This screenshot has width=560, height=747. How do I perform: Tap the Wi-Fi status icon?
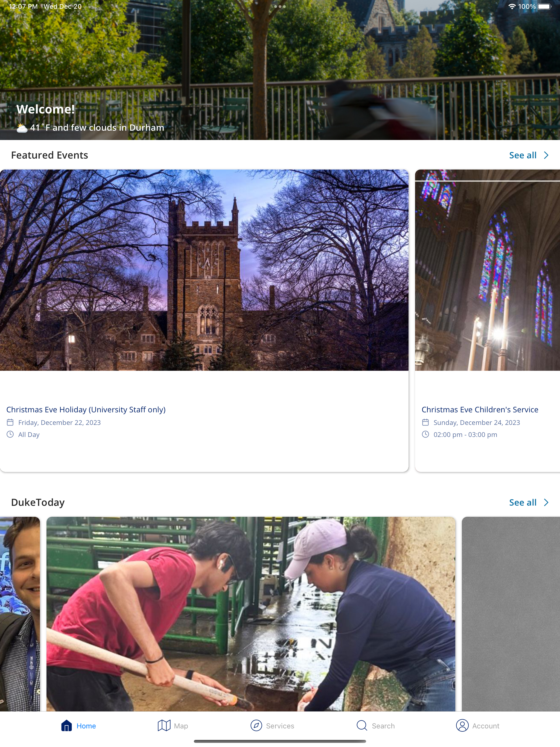(x=512, y=6)
